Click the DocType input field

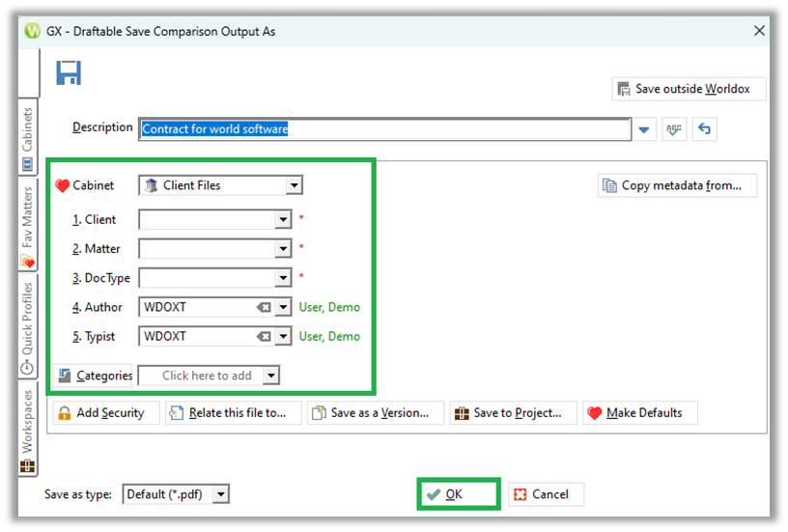[x=208, y=278]
